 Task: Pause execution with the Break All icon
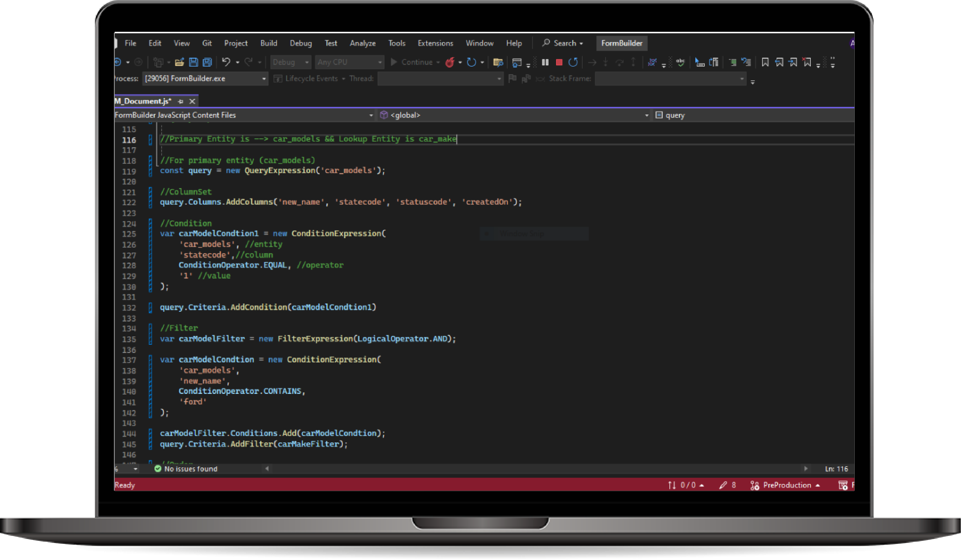click(x=545, y=62)
